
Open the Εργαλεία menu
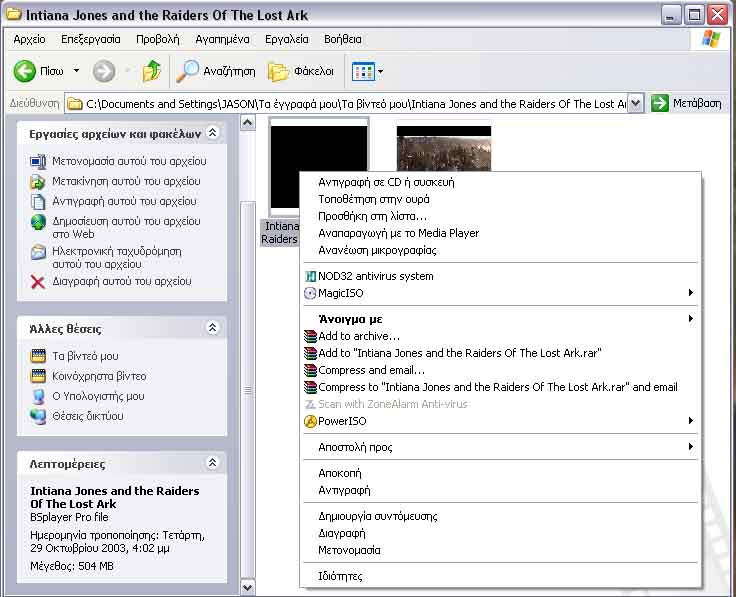287,39
